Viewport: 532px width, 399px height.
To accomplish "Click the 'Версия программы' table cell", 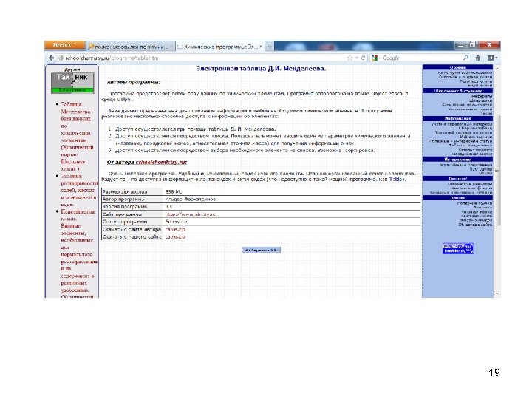I will [132, 207].
